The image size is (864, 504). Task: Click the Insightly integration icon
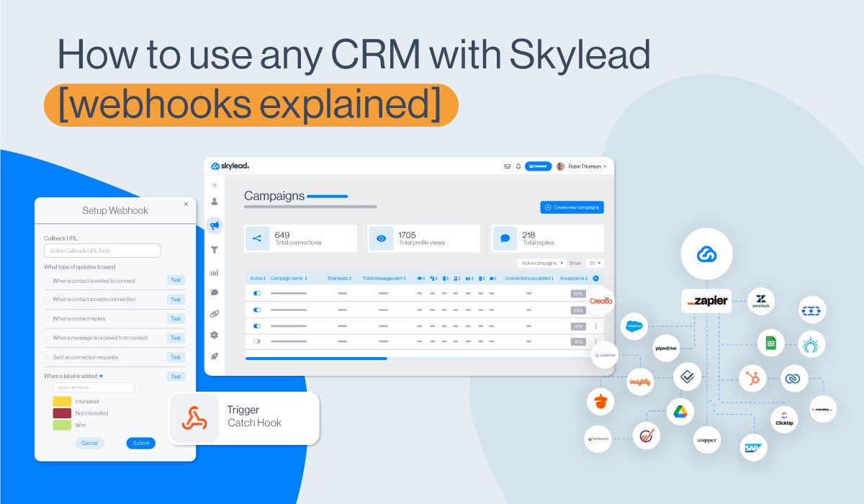640,382
